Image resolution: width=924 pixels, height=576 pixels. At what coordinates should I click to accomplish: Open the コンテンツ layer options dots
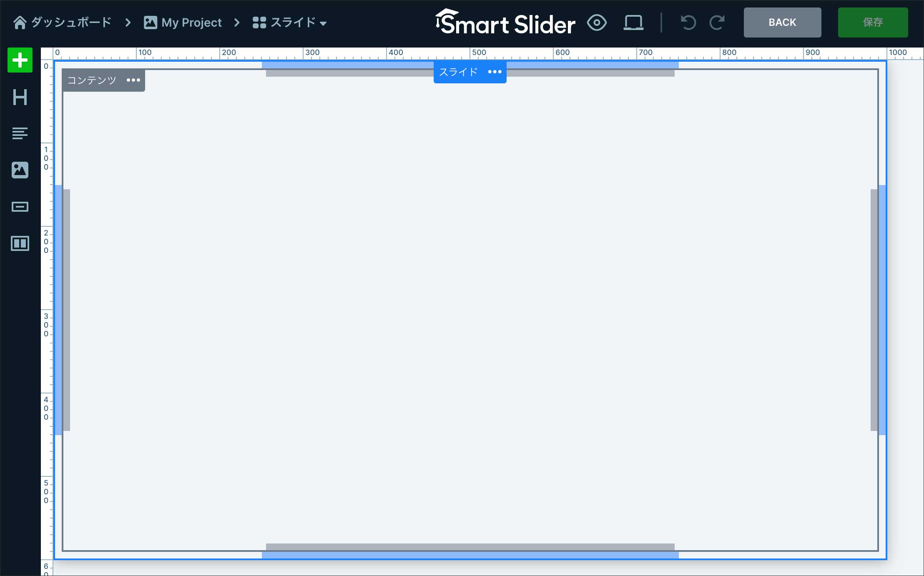133,80
